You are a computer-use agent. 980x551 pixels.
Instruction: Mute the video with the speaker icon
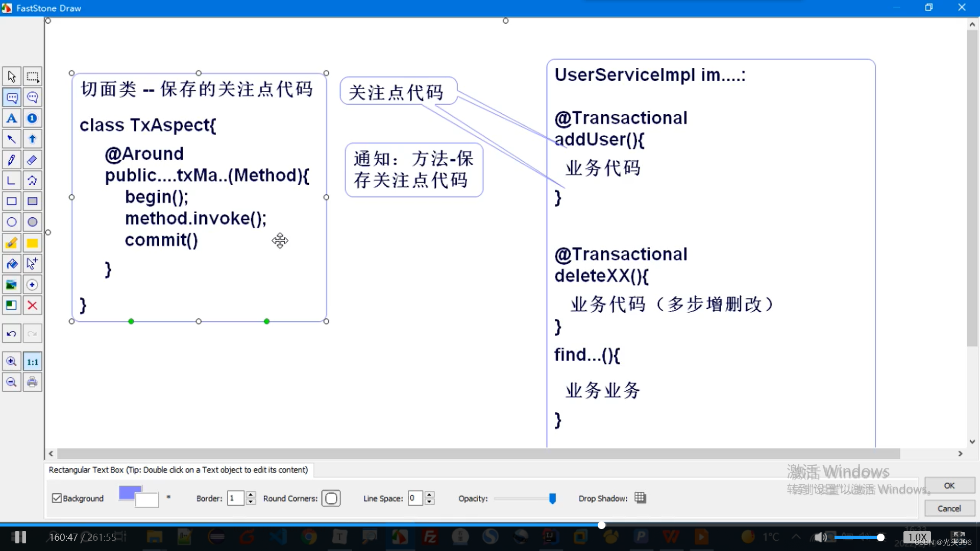(x=820, y=537)
